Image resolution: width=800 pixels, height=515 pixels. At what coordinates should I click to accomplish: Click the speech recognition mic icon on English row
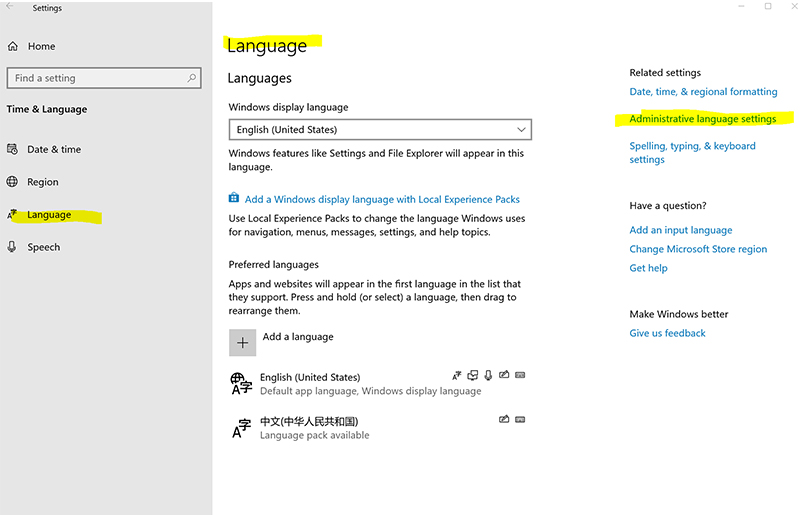pyautogui.click(x=488, y=376)
